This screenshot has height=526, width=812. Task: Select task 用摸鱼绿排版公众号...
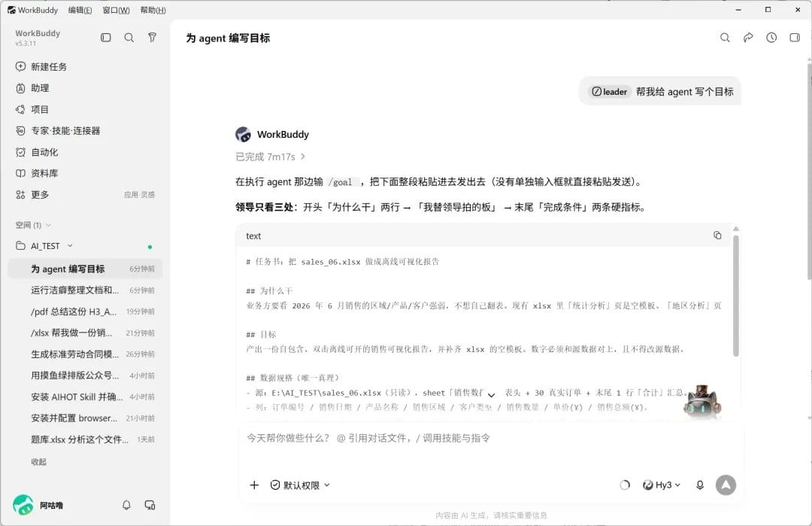pos(86,375)
